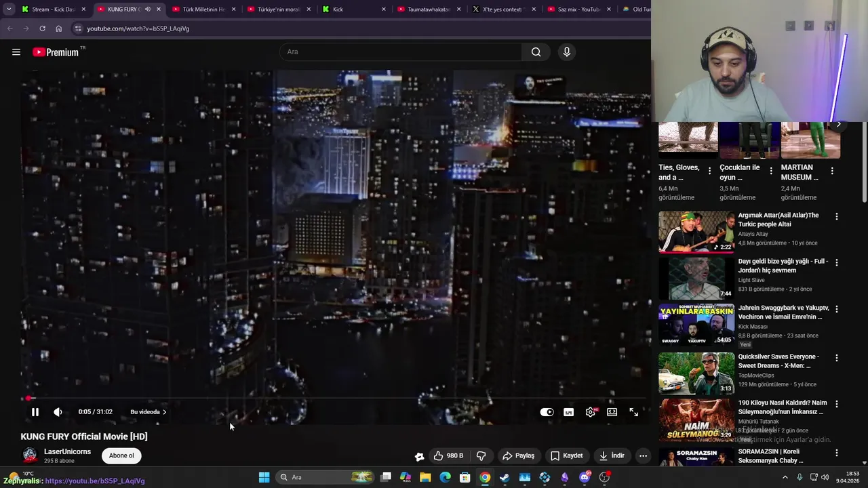Open options for 'Argımak Attar' video

(x=837, y=217)
